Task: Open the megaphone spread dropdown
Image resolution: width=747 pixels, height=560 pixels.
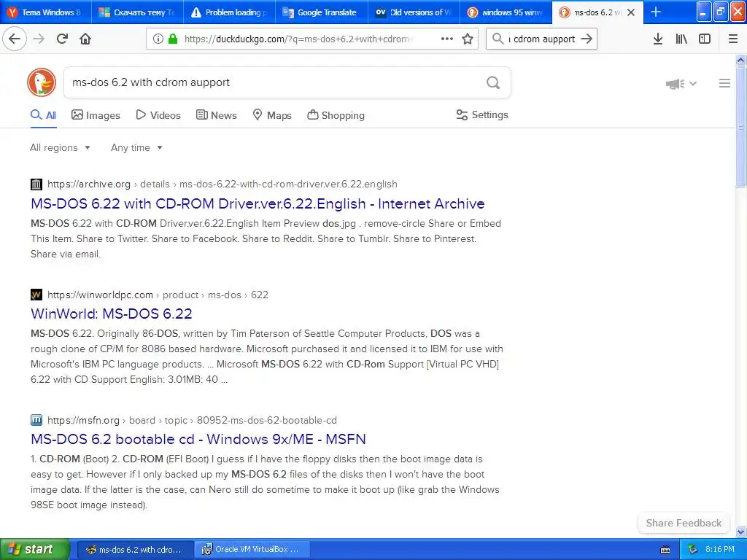Action: (x=681, y=84)
